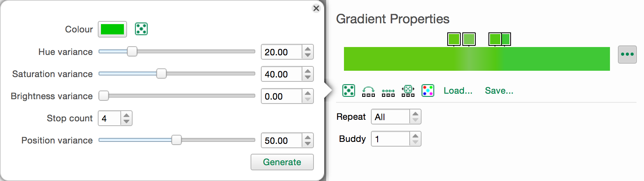The image size is (644, 181).
Task: Click the random colour dice icon beside Colour
Action: [141, 29]
